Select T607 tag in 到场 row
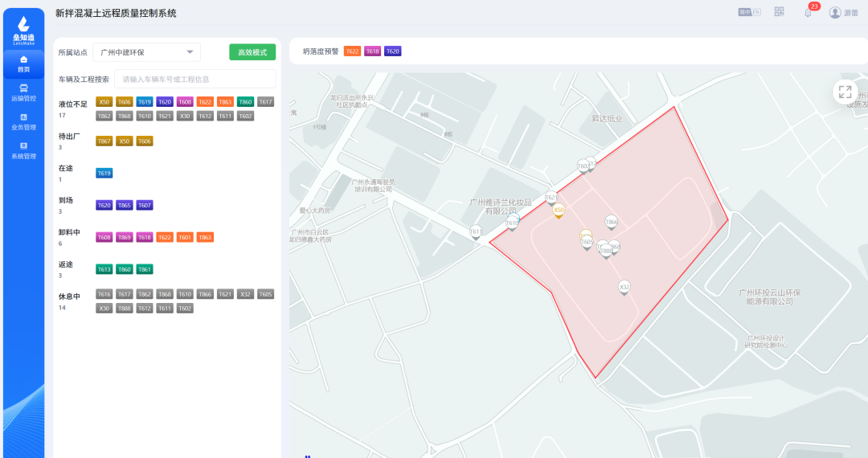This screenshot has height=458, width=868. 145,205
